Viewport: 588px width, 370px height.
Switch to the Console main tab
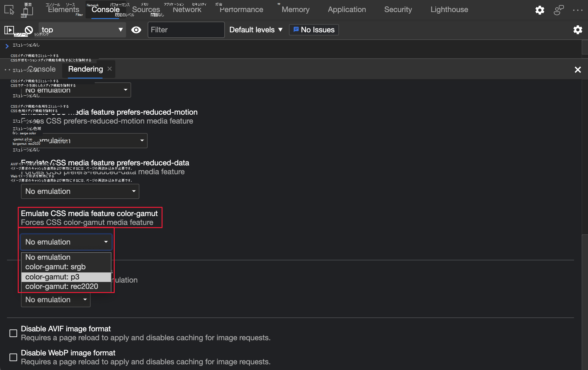(105, 10)
